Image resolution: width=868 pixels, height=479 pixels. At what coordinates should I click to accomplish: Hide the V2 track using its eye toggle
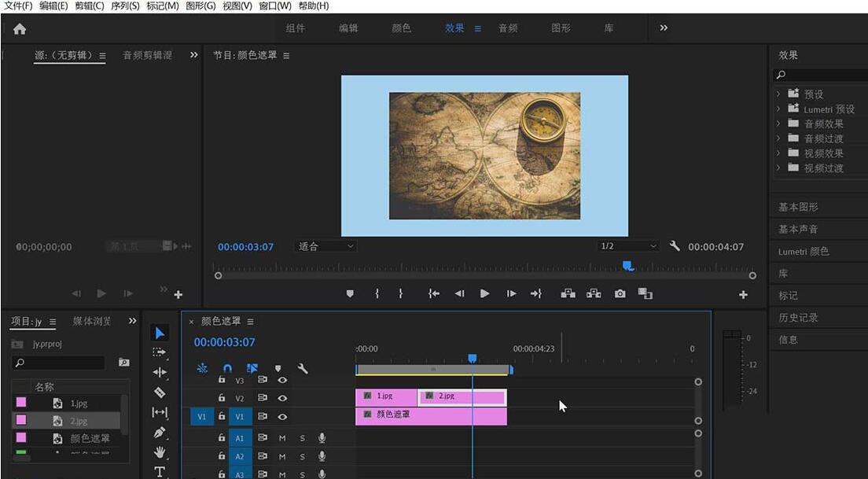coord(283,398)
